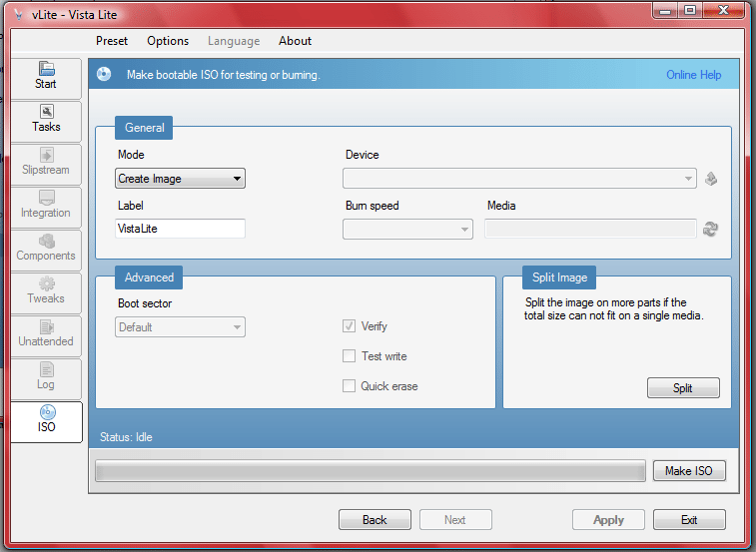
Task: Open the Options menu
Action: coord(168,41)
